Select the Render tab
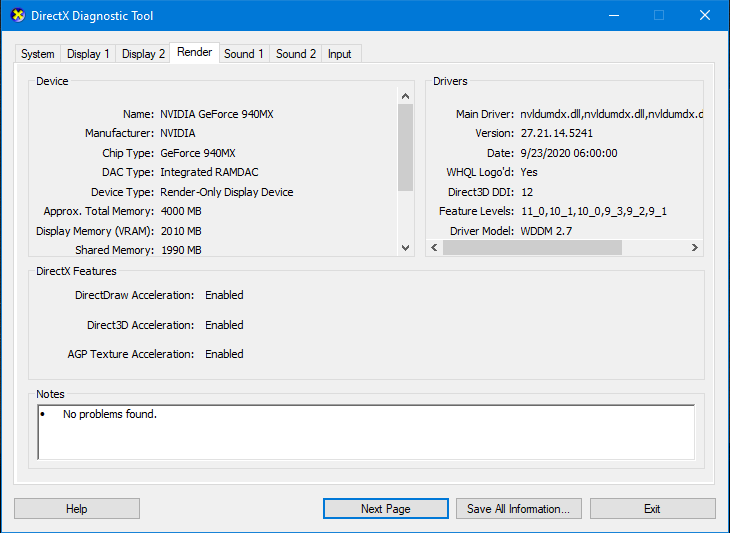The height and width of the screenshot is (533, 730). [x=195, y=52]
